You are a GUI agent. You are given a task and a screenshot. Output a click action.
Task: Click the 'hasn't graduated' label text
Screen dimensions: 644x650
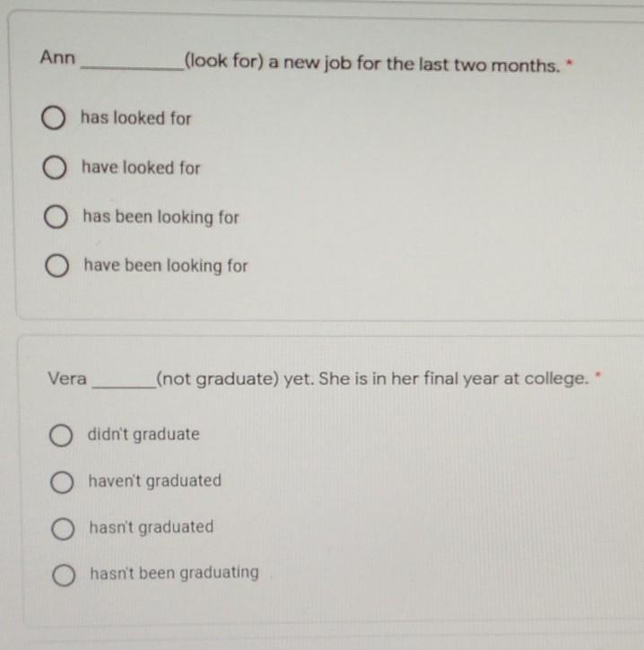pos(152,527)
